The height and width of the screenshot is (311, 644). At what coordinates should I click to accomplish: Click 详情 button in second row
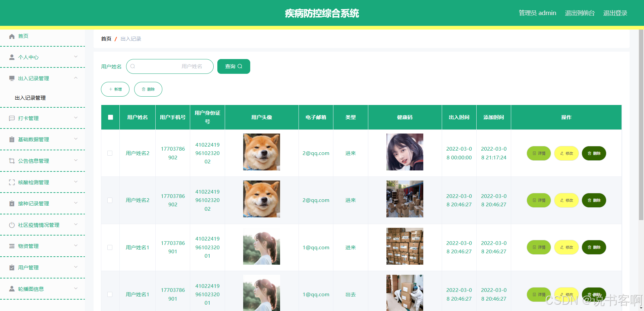[539, 200]
